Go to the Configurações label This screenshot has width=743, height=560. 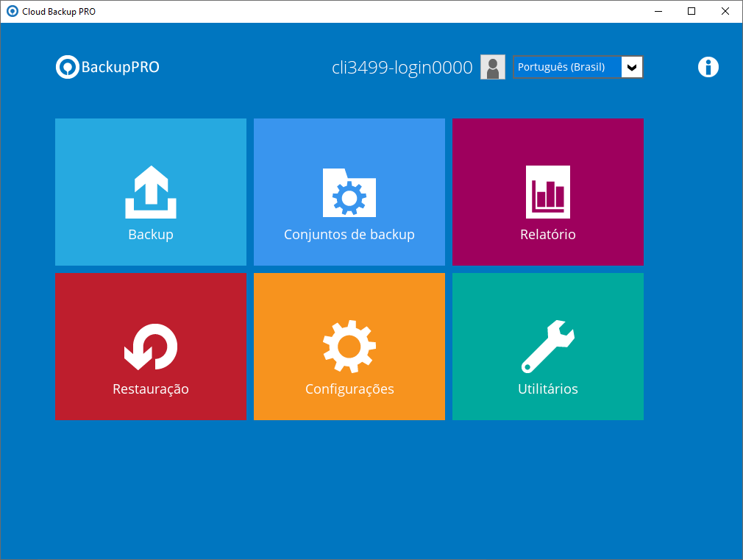point(349,389)
